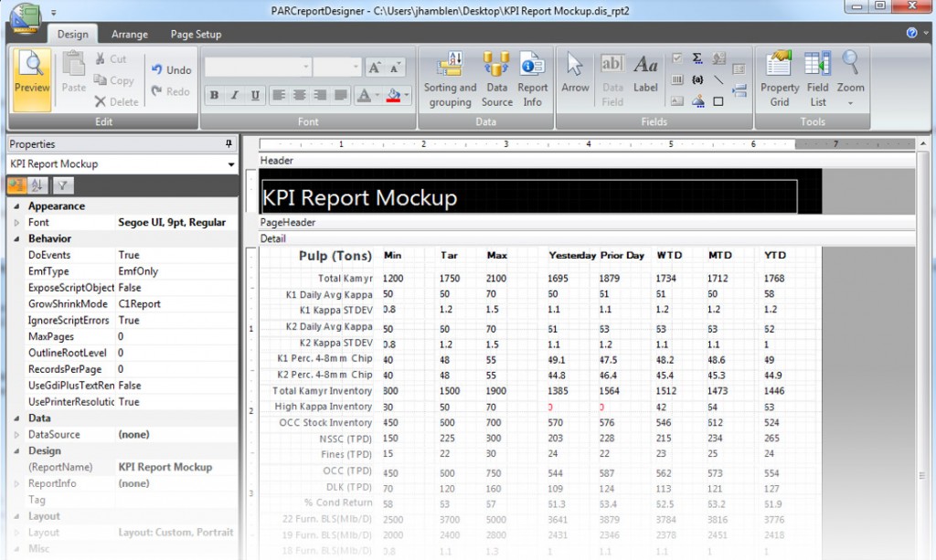936x560 pixels.
Task: Pin the Properties panel
Action: coord(229,143)
